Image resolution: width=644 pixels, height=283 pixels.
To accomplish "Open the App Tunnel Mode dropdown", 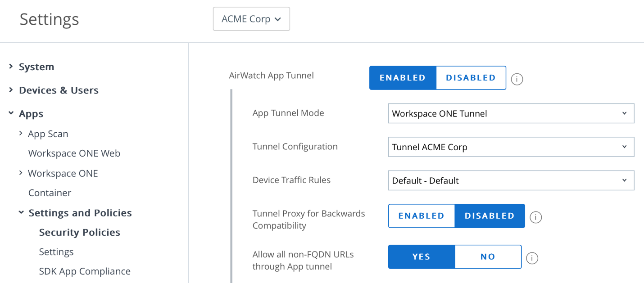I will [511, 113].
